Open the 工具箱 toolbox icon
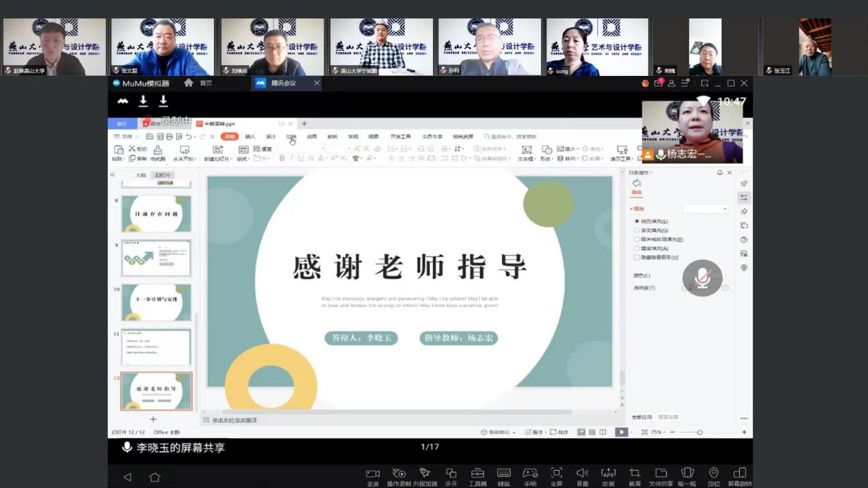This screenshot has height=488, width=868. (x=477, y=474)
